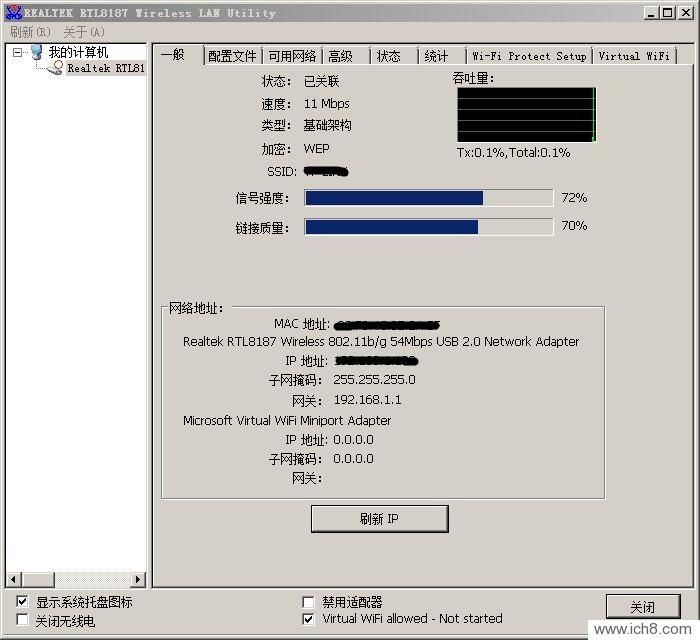Minimize the Realtek utility window
Image resolution: width=700 pixels, height=640 pixels.
coord(652,13)
